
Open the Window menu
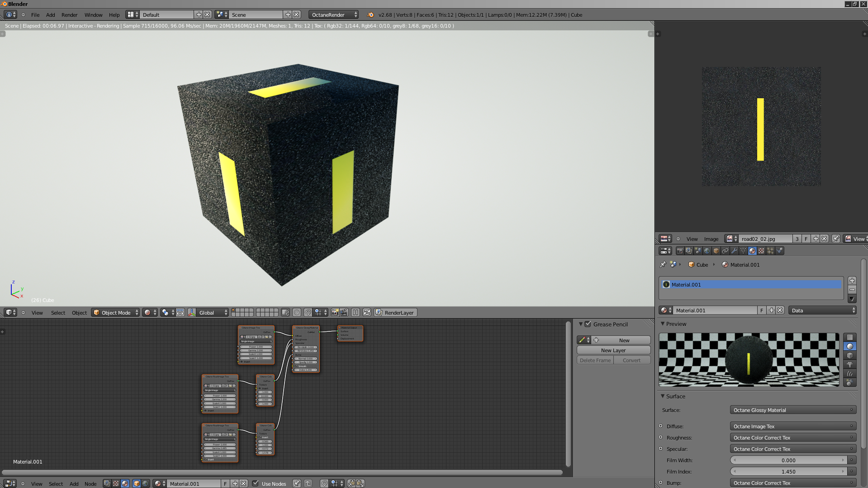click(93, 14)
